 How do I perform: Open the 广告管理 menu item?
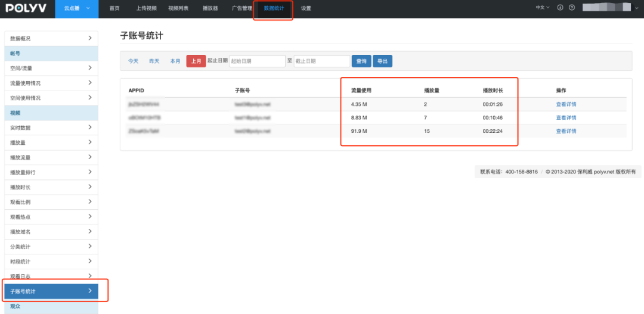coord(242,8)
